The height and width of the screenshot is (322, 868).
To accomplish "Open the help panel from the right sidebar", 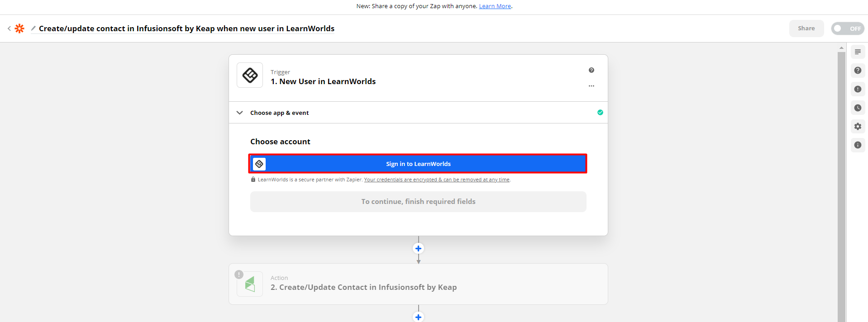I will point(857,70).
